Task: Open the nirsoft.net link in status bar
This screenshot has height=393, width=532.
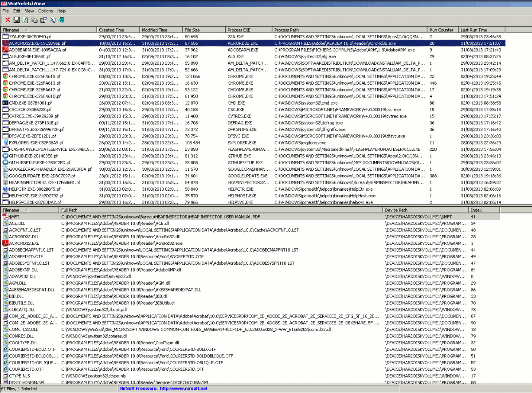Action: click(184, 389)
